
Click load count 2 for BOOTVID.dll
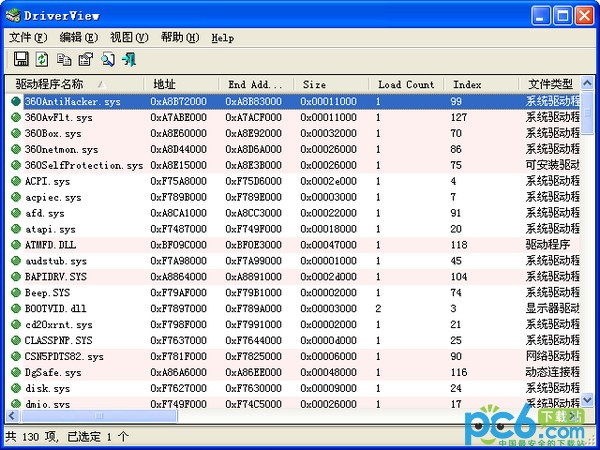click(378, 308)
